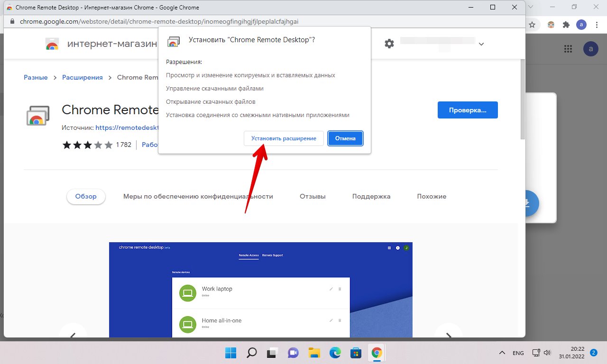607x364 pixels.
Task: Click Рабо category link next to rating
Action: click(x=150, y=145)
